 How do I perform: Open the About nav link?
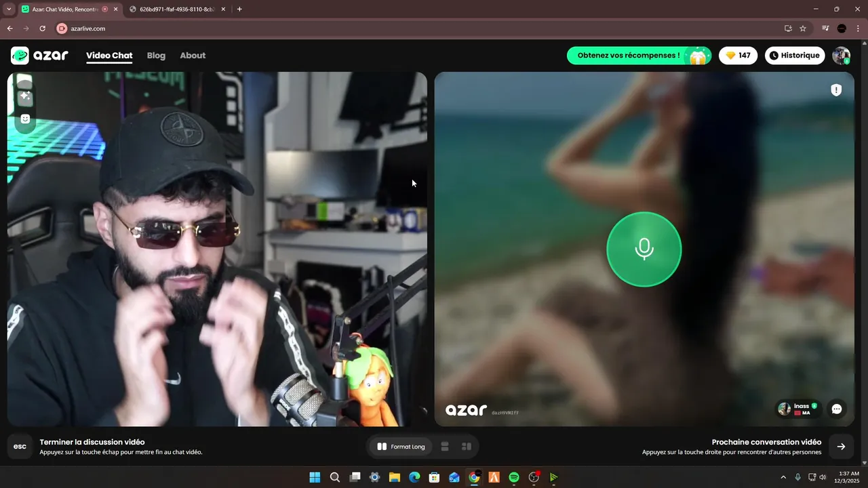coord(193,56)
